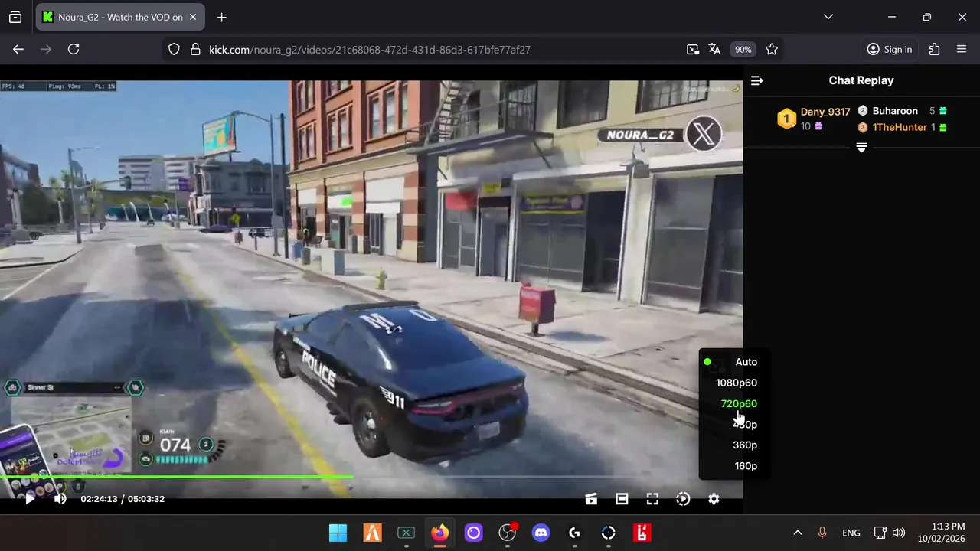Reload the Kick page

coord(73,49)
